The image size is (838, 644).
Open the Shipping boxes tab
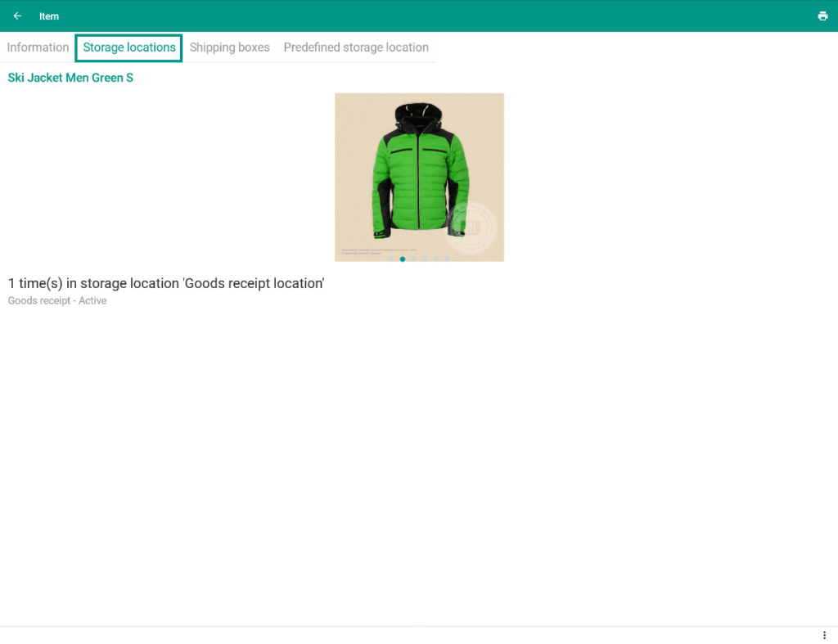click(229, 47)
